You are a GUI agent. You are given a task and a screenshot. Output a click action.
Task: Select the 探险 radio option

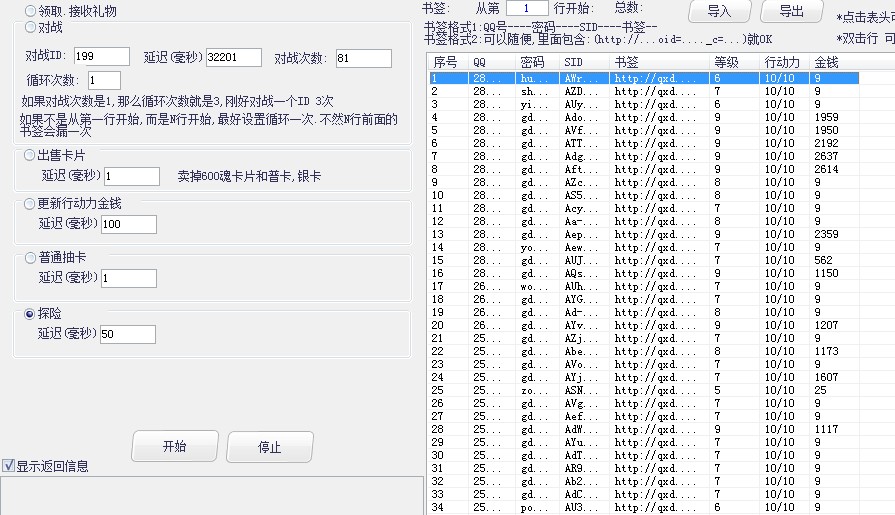coord(30,314)
